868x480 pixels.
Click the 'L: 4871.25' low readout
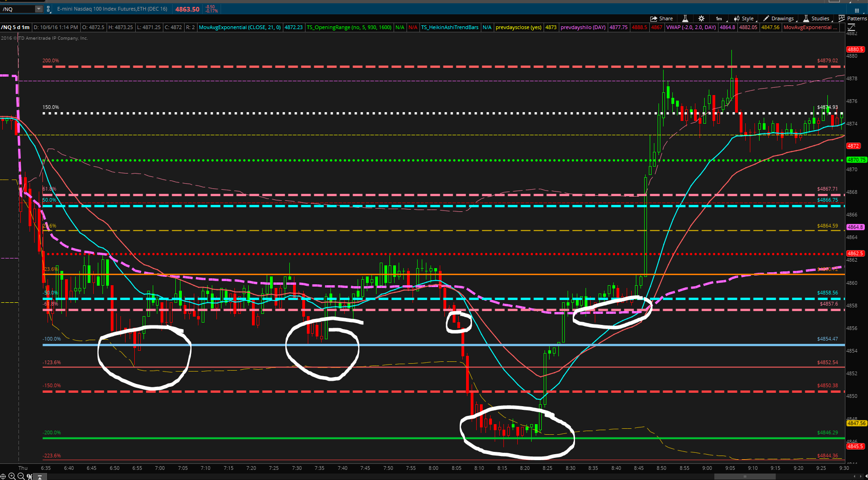coord(149,27)
